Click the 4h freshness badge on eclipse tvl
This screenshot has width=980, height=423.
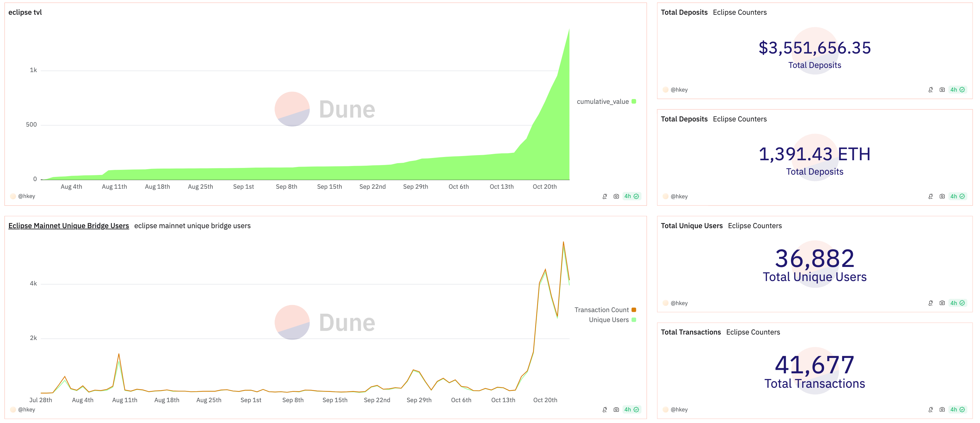(x=631, y=196)
